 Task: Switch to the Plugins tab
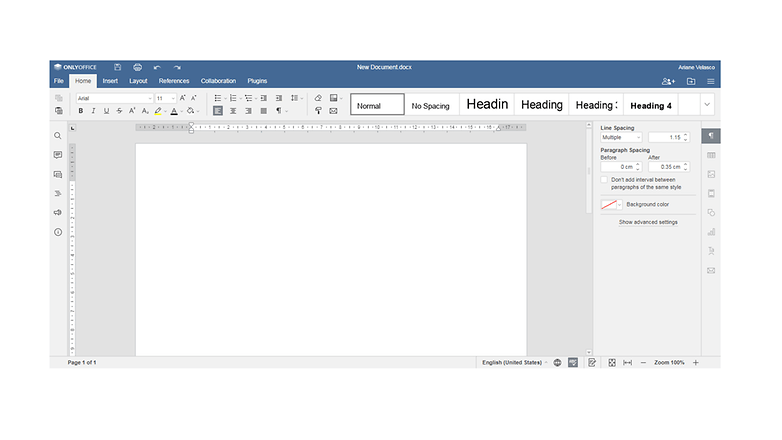257,81
